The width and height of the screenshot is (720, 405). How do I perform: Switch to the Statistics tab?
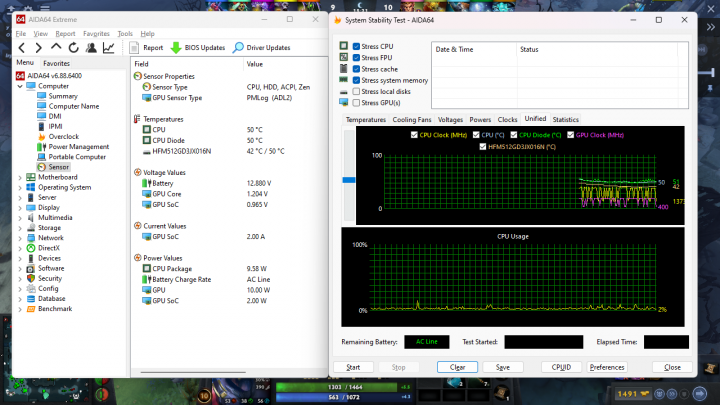(565, 119)
